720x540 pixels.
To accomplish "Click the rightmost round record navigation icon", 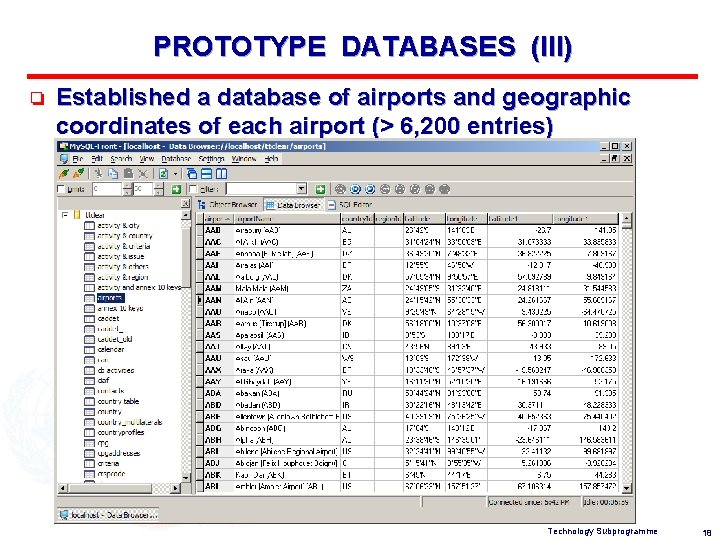I will [444, 189].
